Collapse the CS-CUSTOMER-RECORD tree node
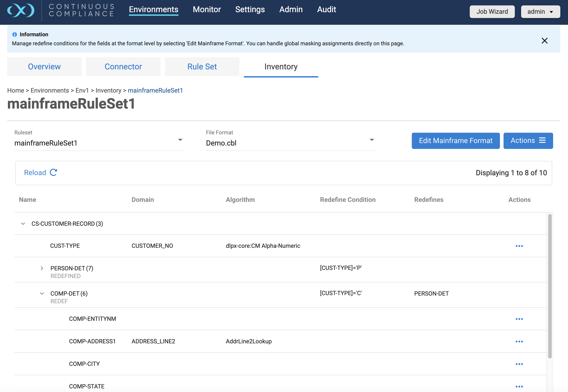 point(23,224)
